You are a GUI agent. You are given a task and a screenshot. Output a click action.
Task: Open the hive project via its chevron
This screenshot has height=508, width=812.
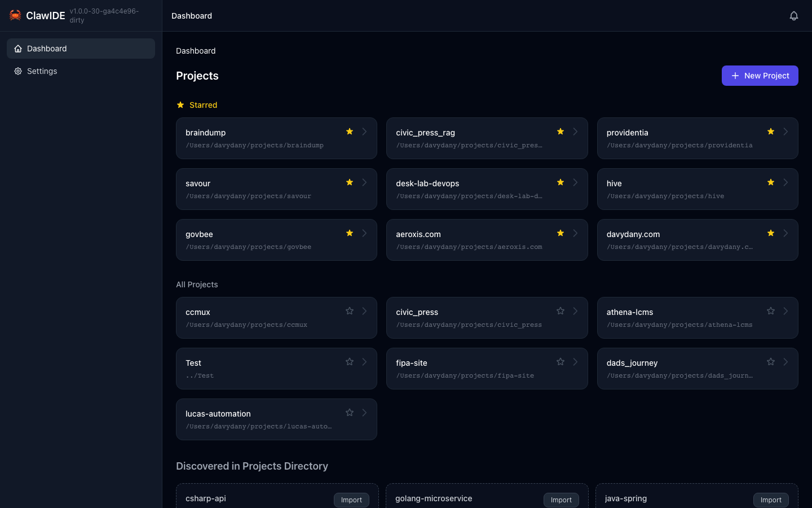pos(786,182)
